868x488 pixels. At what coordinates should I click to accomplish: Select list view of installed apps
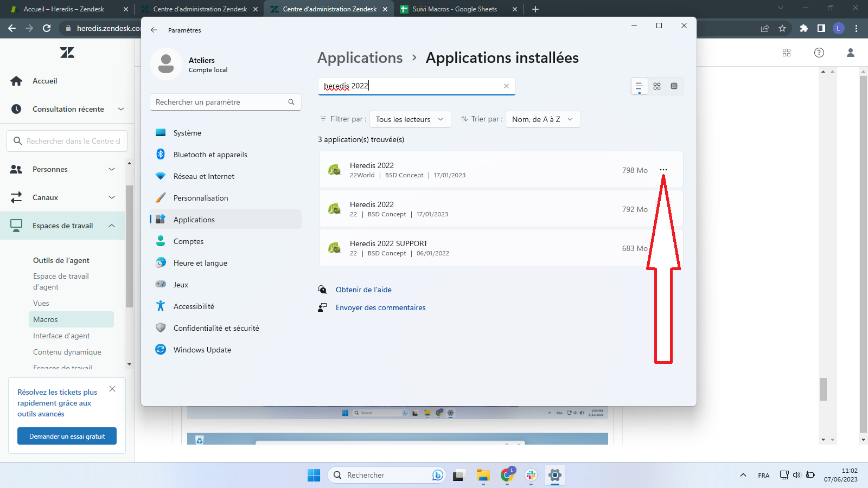pos(639,86)
